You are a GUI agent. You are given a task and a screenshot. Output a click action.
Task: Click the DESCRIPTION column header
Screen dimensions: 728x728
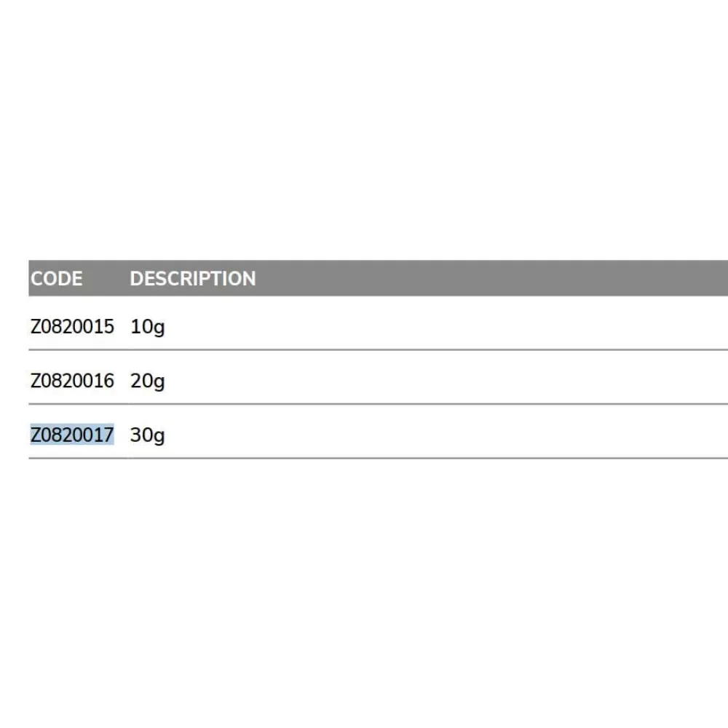click(193, 279)
